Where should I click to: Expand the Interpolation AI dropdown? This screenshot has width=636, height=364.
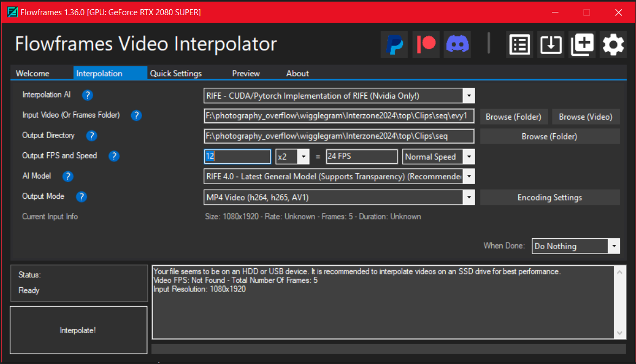coord(469,96)
